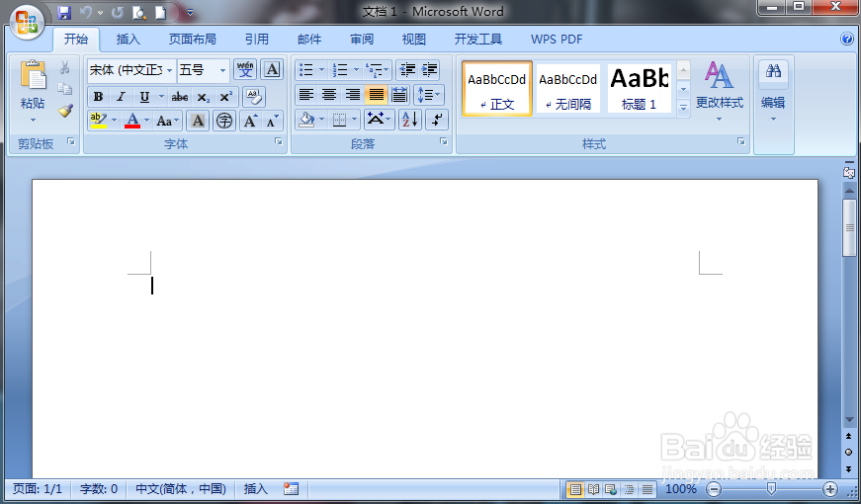Switch to the 邮件 tab

tap(309, 39)
